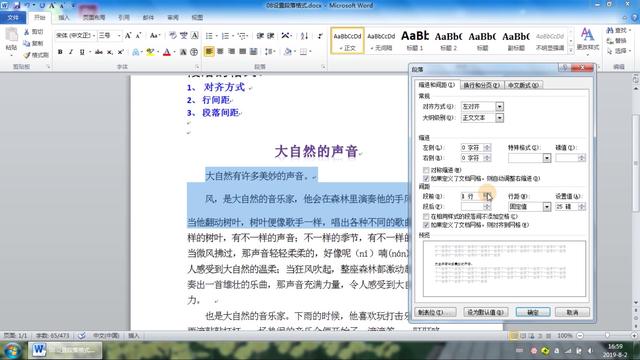The image size is (640, 360).
Task: Toggle Underline formatting
Action: pyautogui.click(x=82, y=52)
